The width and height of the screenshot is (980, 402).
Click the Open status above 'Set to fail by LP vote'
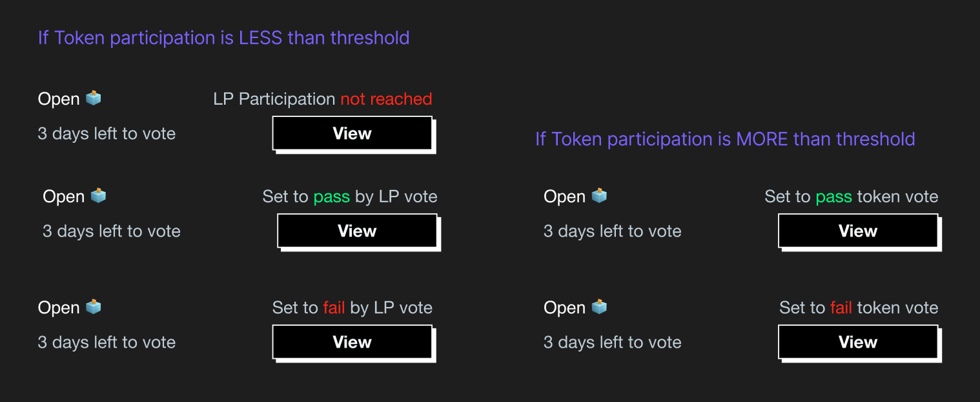pyautogui.click(x=59, y=307)
